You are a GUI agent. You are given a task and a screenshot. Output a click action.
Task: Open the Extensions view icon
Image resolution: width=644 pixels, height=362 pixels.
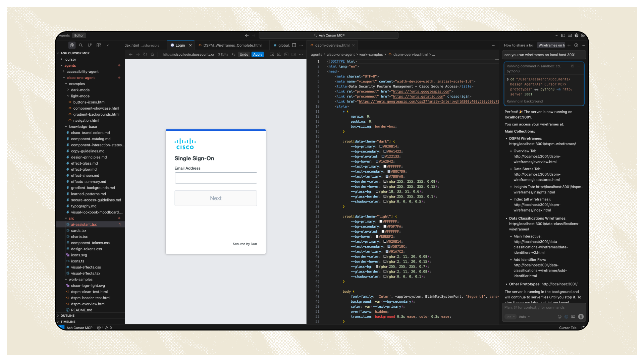pos(99,45)
